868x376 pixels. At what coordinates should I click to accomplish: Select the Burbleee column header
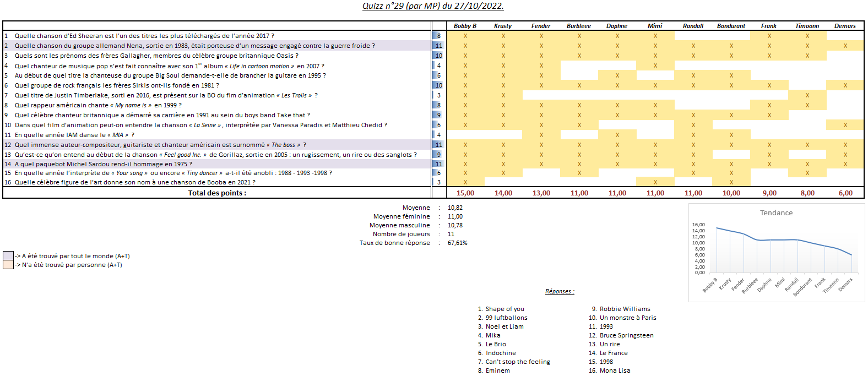tap(579, 26)
